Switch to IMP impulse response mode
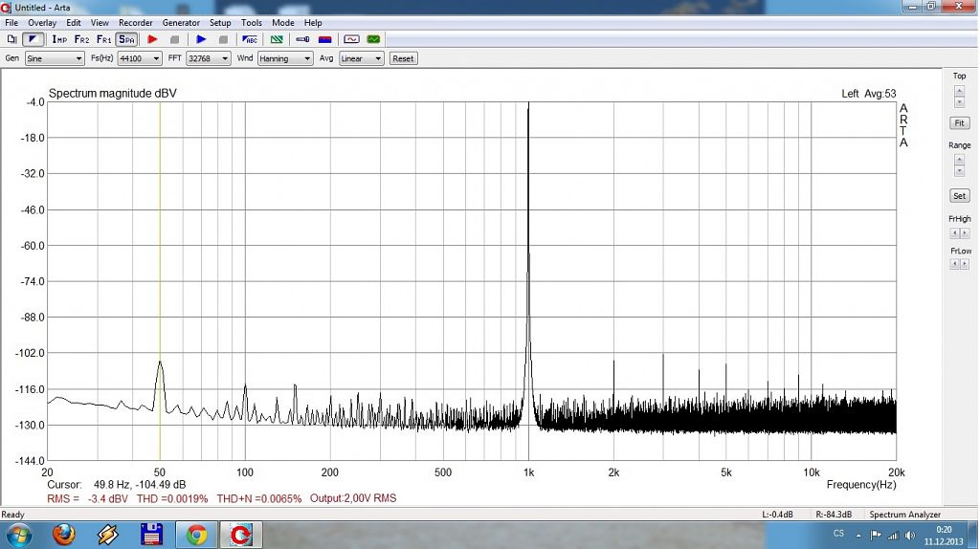Viewport: 980px width, 549px height. coord(59,39)
